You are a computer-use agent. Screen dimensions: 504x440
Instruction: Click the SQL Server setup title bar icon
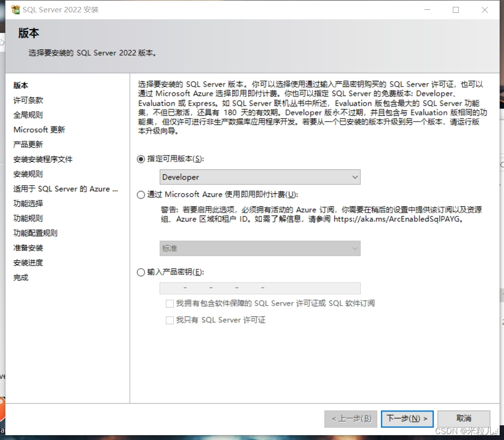click(15, 10)
